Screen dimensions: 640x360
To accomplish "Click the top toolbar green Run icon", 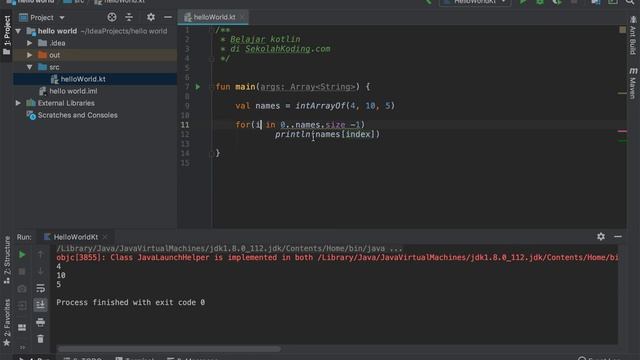I will (x=523, y=2).
